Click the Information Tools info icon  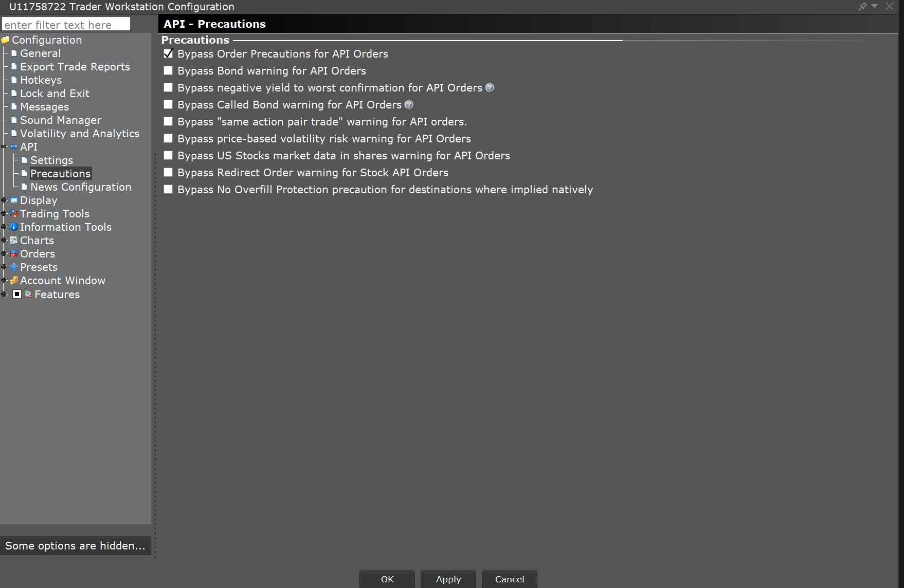14,227
